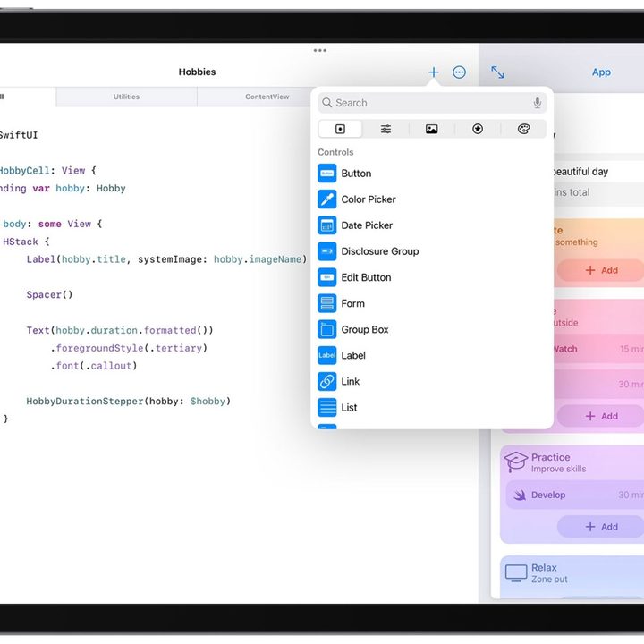Image resolution: width=644 pixels, height=644 pixels.
Task: Switch to the symbols star tab
Action: tap(478, 129)
